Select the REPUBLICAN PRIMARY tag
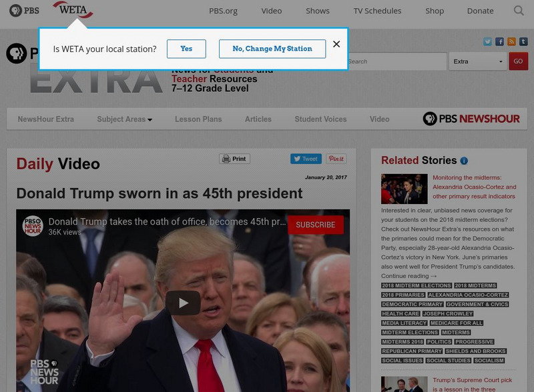The height and width of the screenshot is (392, 534). [x=412, y=351]
